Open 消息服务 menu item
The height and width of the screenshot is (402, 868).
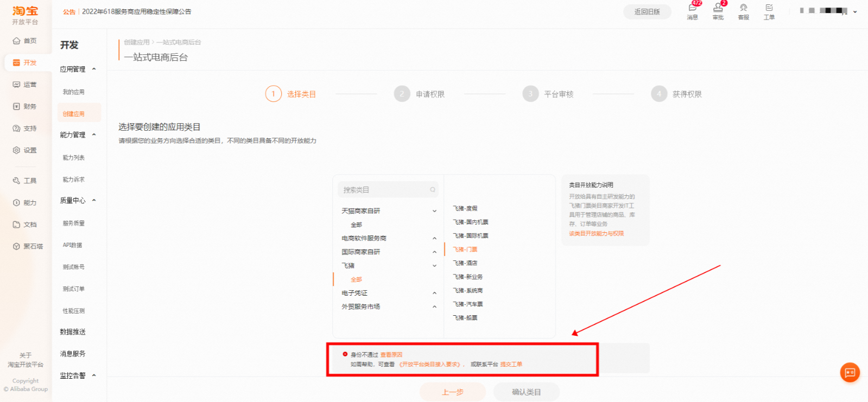click(x=73, y=354)
